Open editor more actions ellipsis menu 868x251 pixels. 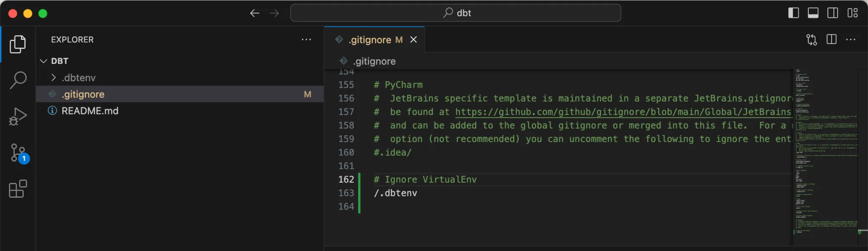(x=851, y=40)
